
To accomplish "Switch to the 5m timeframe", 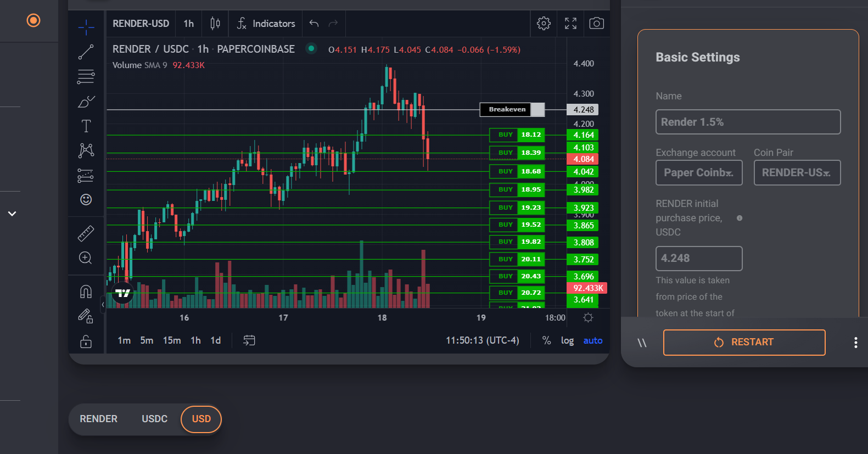I will (x=147, y=340).
